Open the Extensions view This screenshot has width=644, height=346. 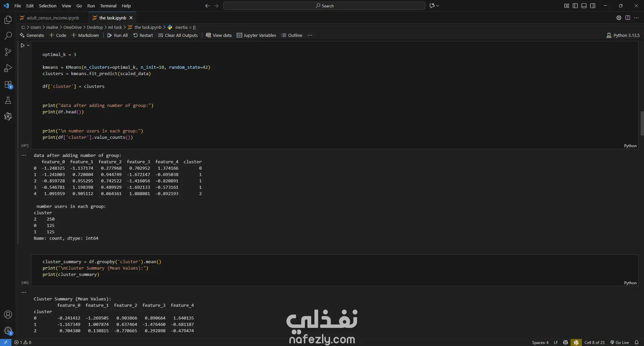pos(8,84)
